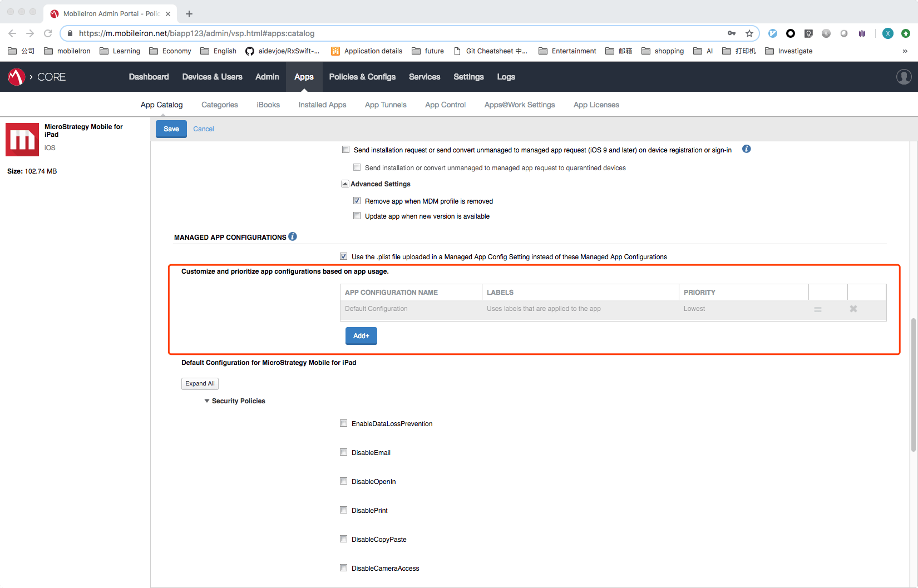918x588 pixels.
Task: Click the browser forward arrow
Action: coord(30,33)
